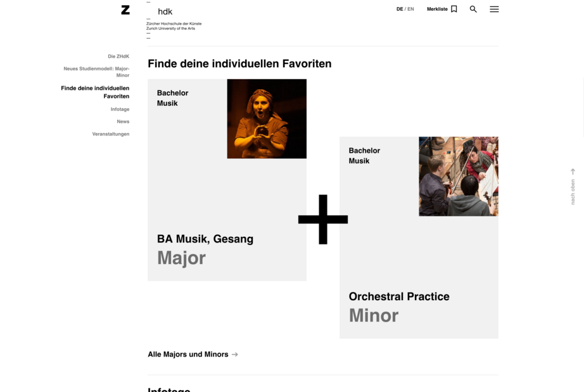Click the Merkliste bookmark icon
Screen dimensions: 584x392
pos(454,9)
